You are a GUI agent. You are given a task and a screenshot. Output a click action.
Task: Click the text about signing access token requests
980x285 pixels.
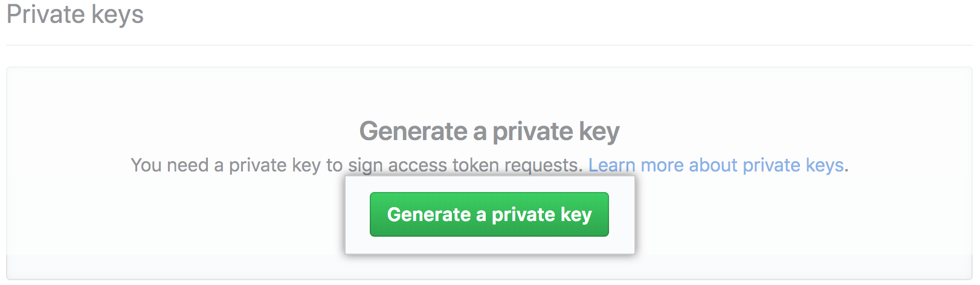coord(356,165)
